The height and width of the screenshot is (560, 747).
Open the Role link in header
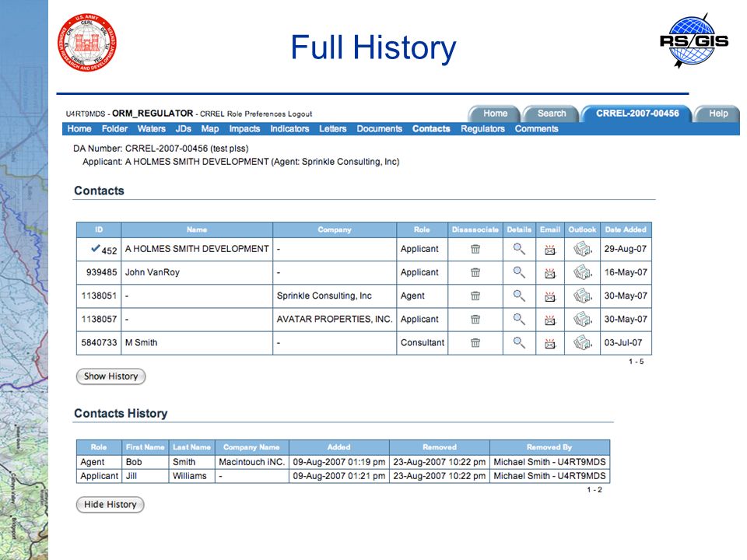(234, 114)
